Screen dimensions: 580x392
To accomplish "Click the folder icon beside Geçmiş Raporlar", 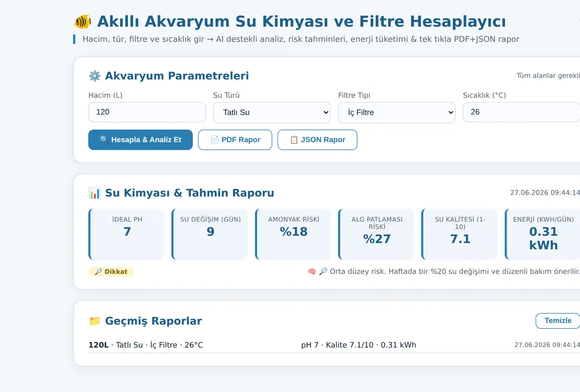I will [x=95, y=321].
